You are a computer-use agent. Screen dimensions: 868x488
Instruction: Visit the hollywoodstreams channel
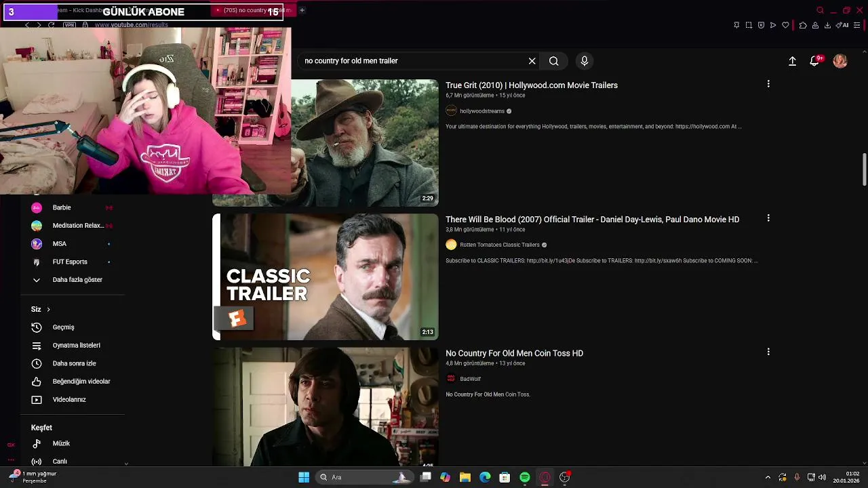point(482,111)
